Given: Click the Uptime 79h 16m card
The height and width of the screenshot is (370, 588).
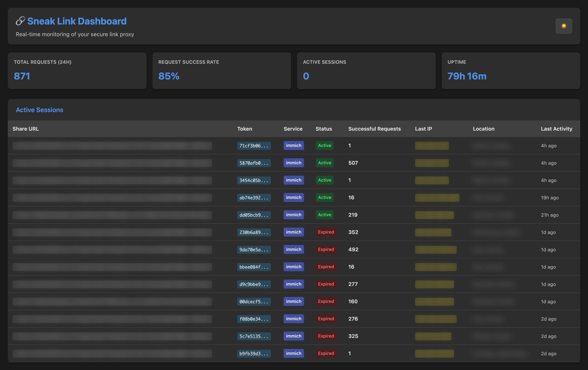Looking at the screenshot, I should (511, 70).
